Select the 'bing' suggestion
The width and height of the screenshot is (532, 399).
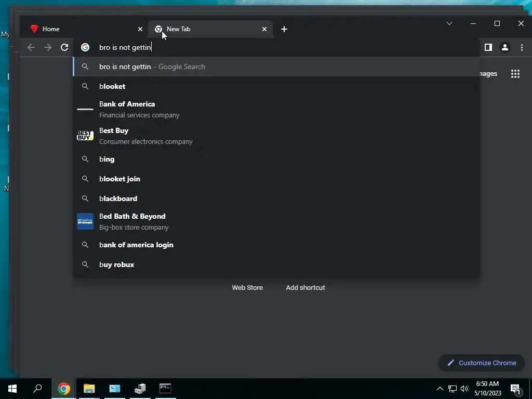pos(276,159)
